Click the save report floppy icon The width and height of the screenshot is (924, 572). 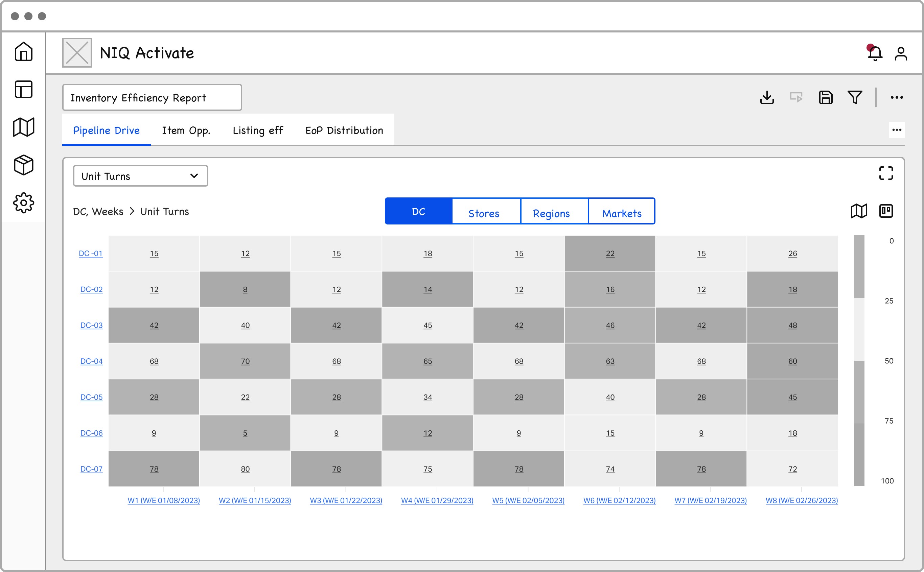(x=826, y=98)
